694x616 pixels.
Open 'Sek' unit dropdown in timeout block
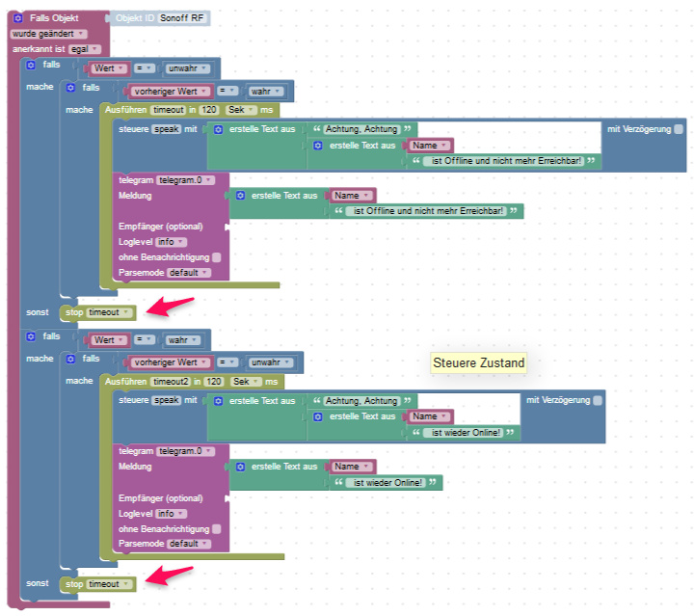pos(241,110)
